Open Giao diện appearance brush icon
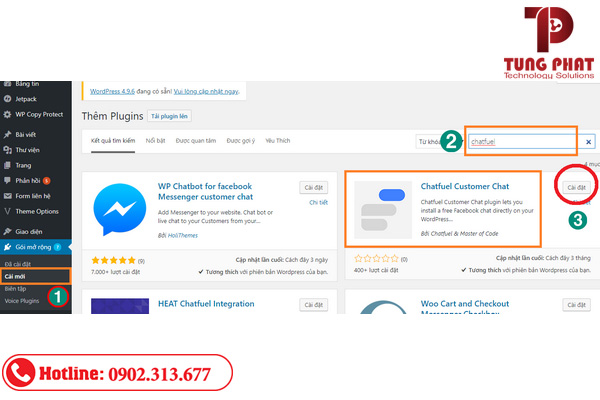Screen dimensions: 600x400 click(7, 231)
